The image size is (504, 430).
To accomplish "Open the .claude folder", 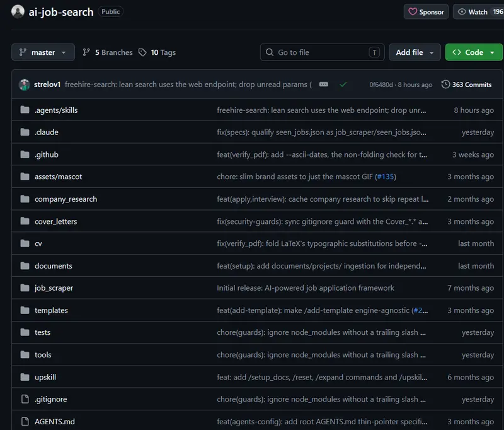I will (x=47, y=132).
